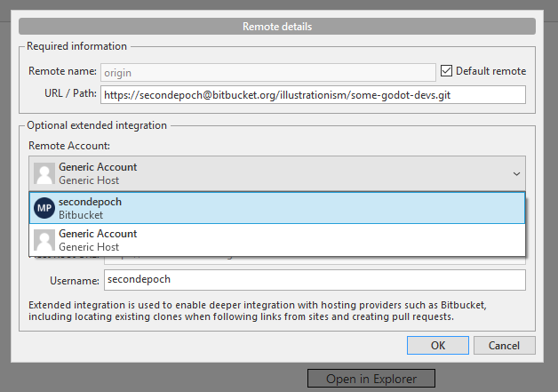
Task: Dismiss the dialog with Cancel button
Action: pos(505,346)
